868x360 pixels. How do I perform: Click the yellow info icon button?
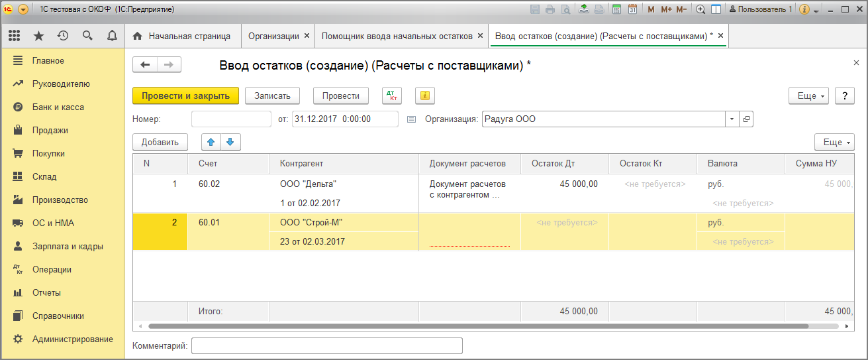click(425, 95)
